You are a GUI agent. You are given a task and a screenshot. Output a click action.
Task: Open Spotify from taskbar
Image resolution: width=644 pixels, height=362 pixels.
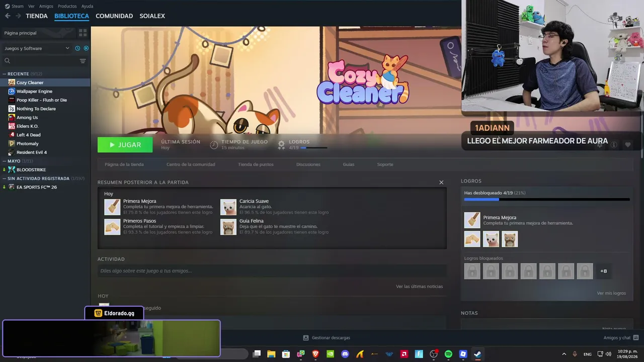tap(448, 354)
